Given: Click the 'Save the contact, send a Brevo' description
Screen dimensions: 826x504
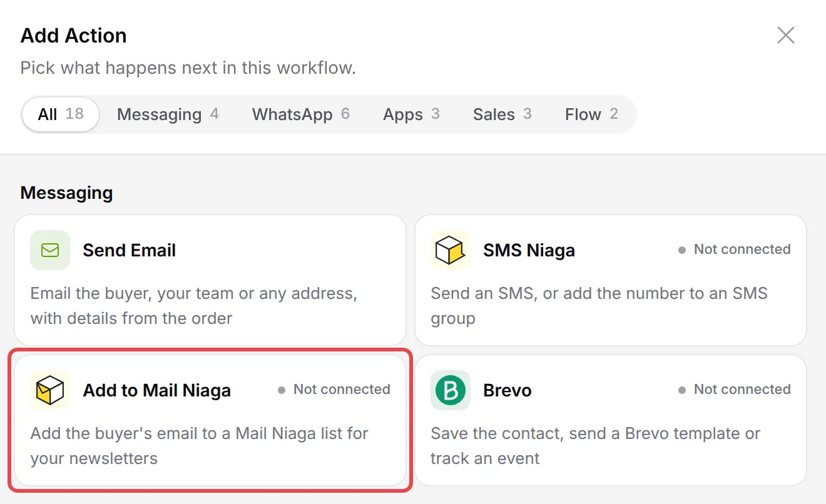Looking at the screenshot, I should point(595,446).
